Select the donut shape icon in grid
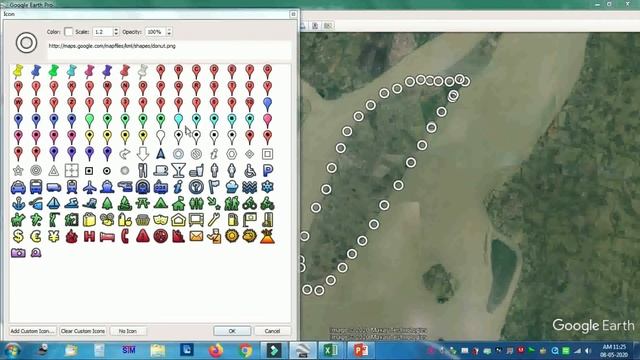640x360 pixels. pos(178,154)
